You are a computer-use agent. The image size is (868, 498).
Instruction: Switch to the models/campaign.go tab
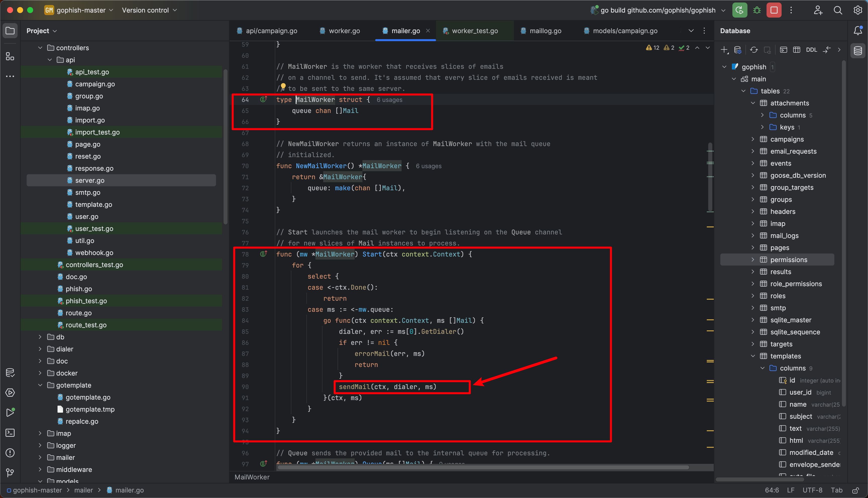coord(621,31)
